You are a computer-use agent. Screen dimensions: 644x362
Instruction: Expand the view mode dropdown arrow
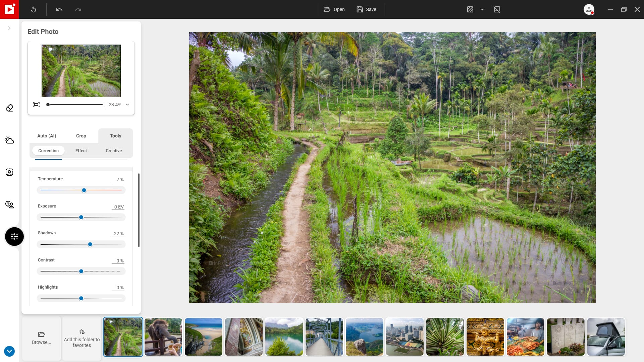pyautogui.click(x=483, y=9)
